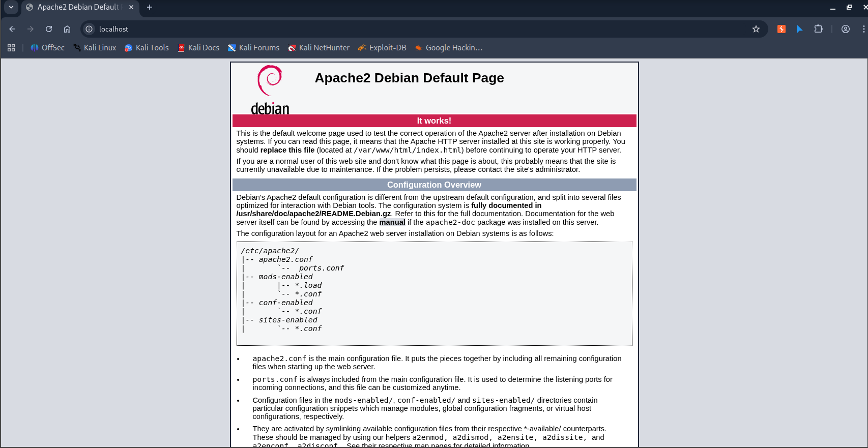Bookmark this page with the star icon
This screenshot has width=868, height=448.
click(x=756, y=29)
